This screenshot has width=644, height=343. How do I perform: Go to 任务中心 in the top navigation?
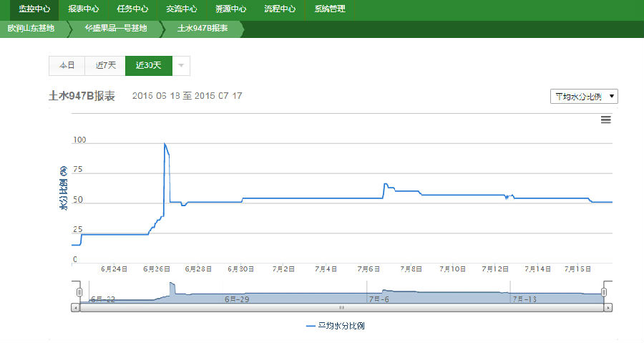pyautogui.click(x=132, y=9)
